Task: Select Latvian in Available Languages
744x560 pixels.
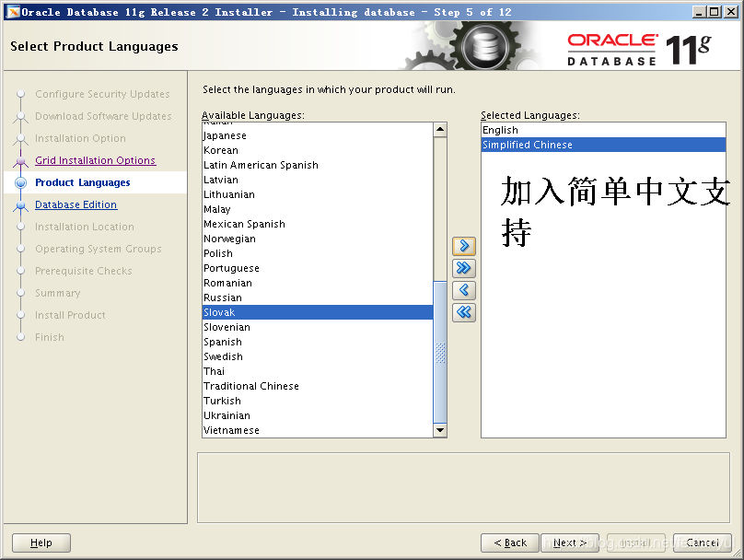Action: click(x=318, y=180)
